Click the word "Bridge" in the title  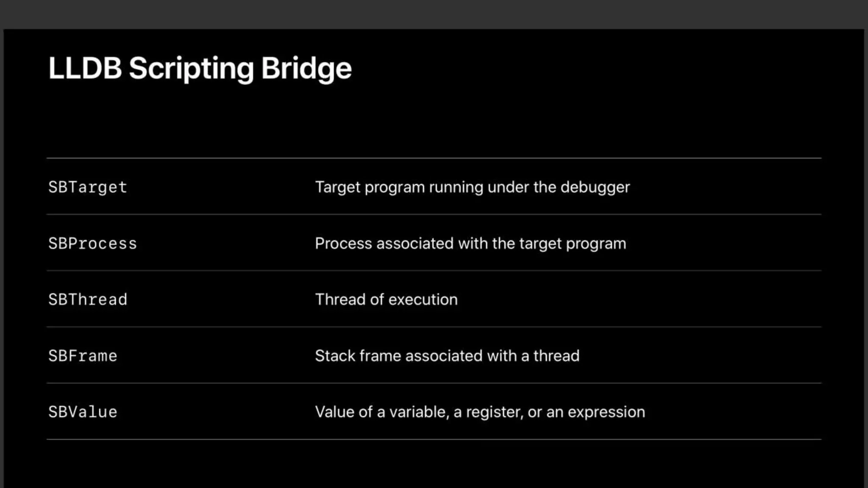[x=306, y=68]
